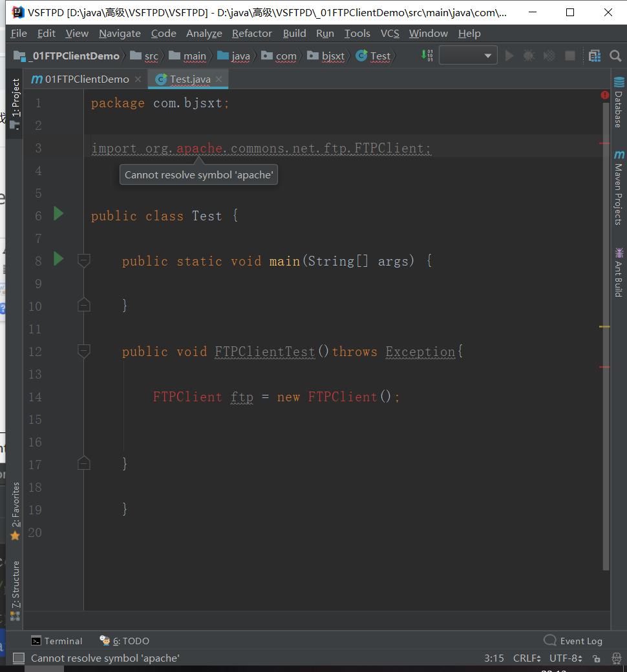Click main folder in navigation bar
The width and height of the screenshot is (627, 672).
(x=188, y=56)
